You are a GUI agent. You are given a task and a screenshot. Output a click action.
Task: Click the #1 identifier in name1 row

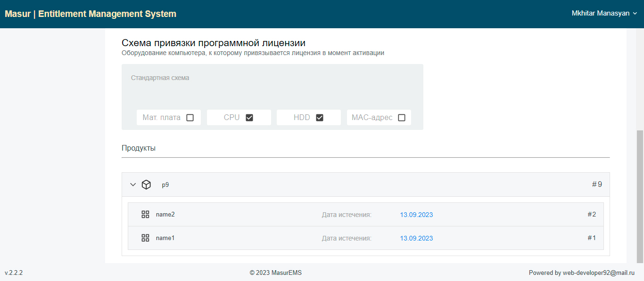592,238
